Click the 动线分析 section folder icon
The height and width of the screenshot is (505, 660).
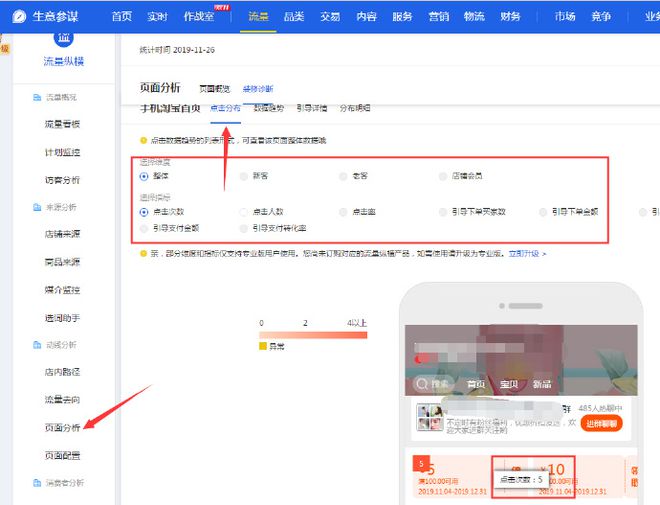click(x=37, y=345)
